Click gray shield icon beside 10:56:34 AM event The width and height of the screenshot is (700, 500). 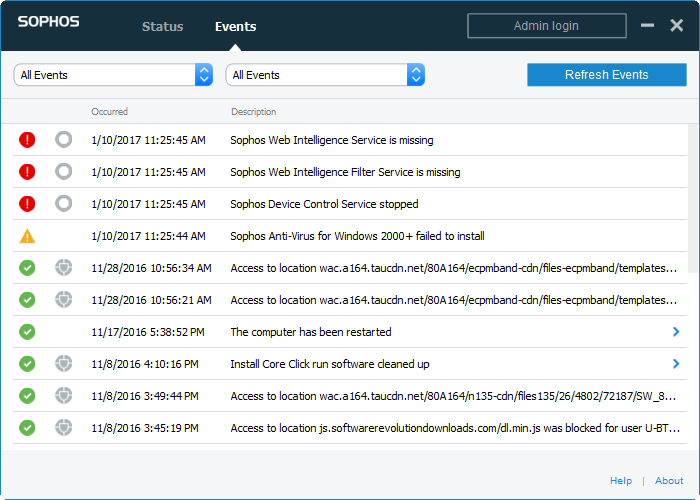tap(63, 268)
